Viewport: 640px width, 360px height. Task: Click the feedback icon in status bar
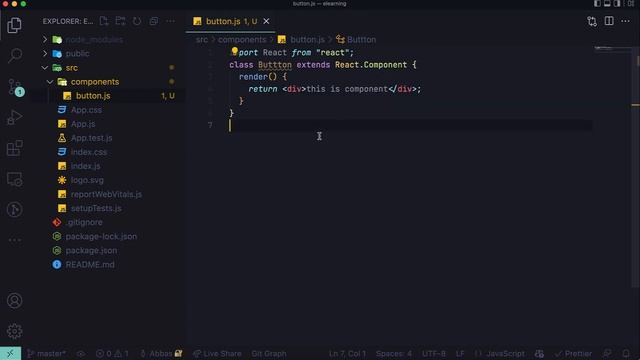[607, 353]
